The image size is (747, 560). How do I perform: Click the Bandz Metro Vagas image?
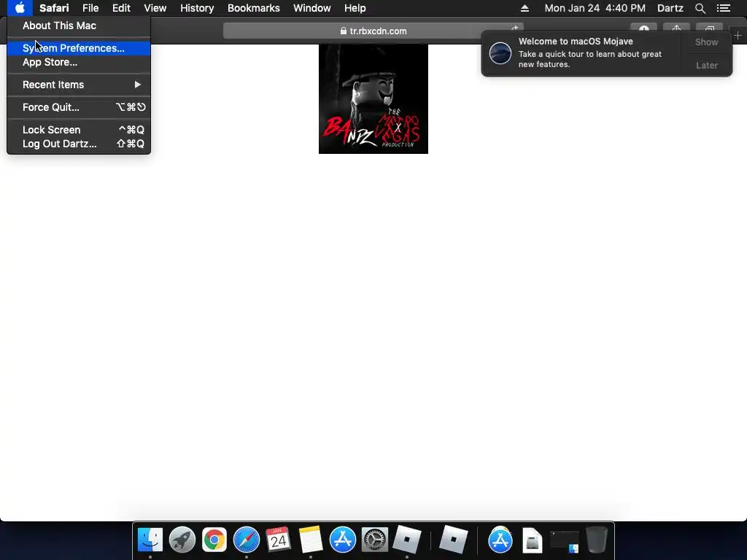pyautogui.click(x=373, y=99)
